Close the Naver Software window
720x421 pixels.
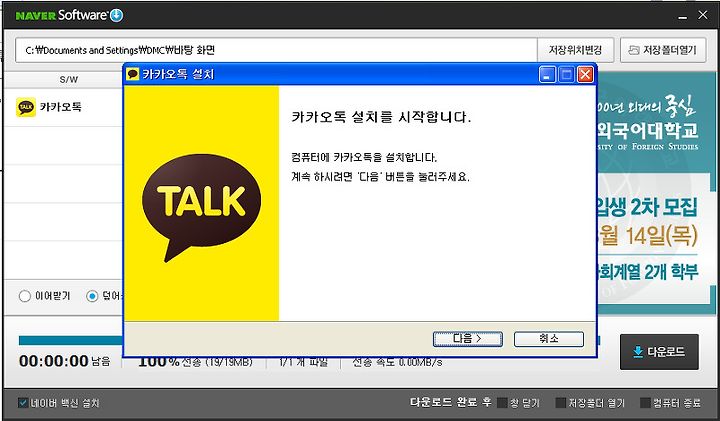[703, 15]
